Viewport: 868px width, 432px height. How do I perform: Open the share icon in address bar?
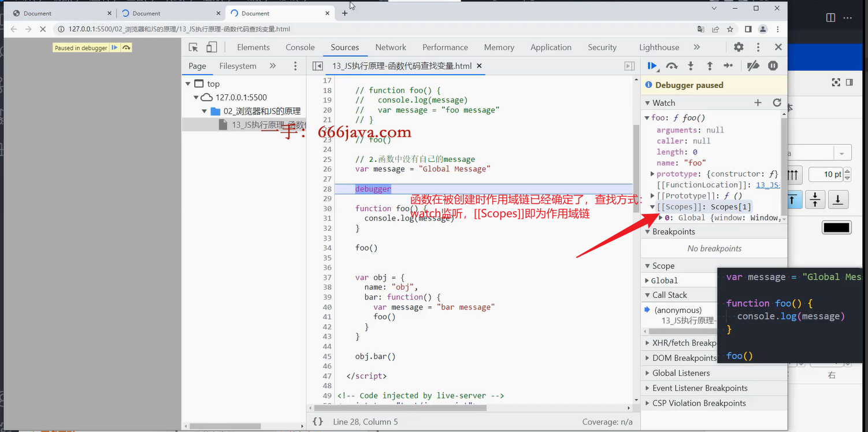coord(715,29)
